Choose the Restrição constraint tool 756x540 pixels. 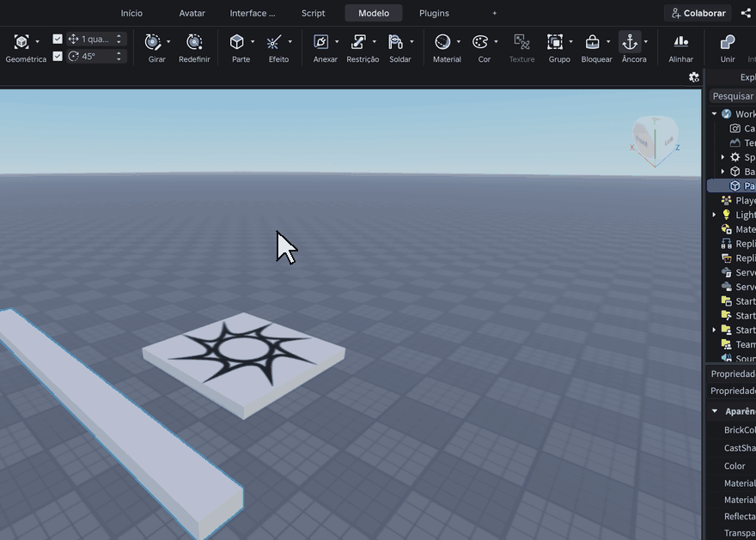click(x=358, y=42)
